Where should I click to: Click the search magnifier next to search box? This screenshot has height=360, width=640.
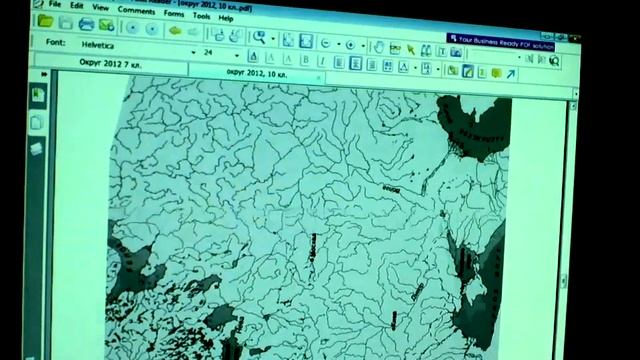555,61
